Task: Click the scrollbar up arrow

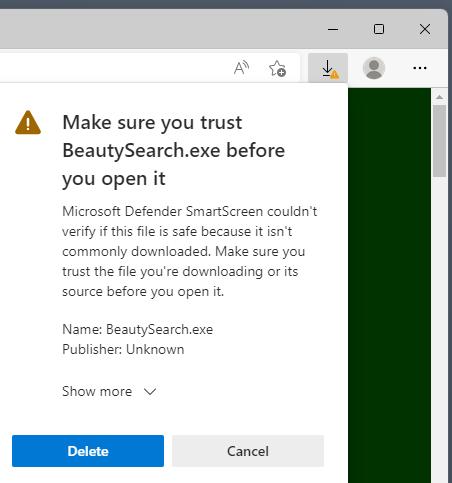Action: 439,97
